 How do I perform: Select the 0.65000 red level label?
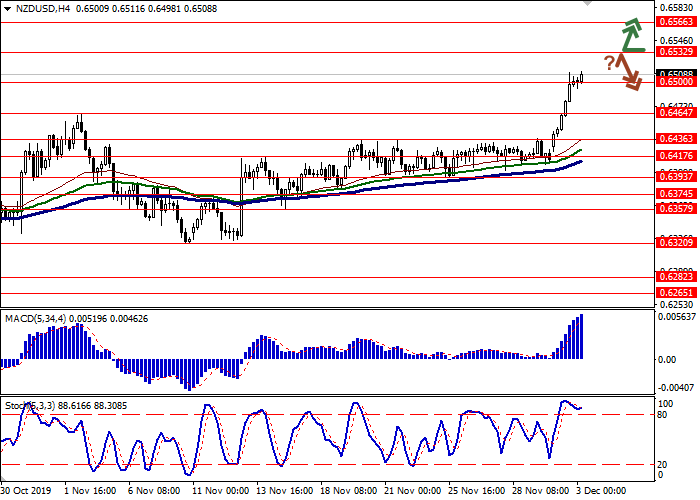[676, 82]
